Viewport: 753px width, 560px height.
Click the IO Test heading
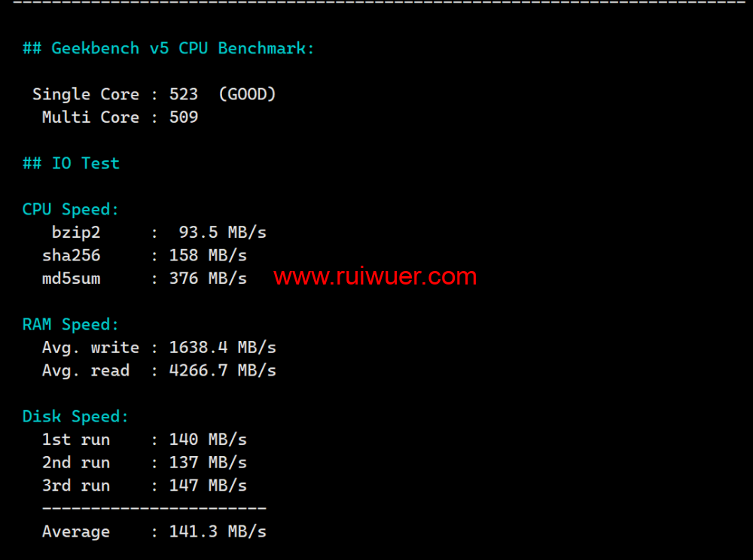point(71,163)
